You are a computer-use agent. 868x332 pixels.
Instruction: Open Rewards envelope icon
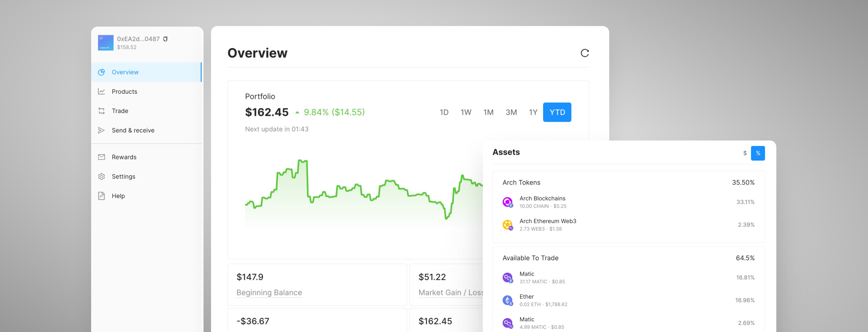click(101, 157)
